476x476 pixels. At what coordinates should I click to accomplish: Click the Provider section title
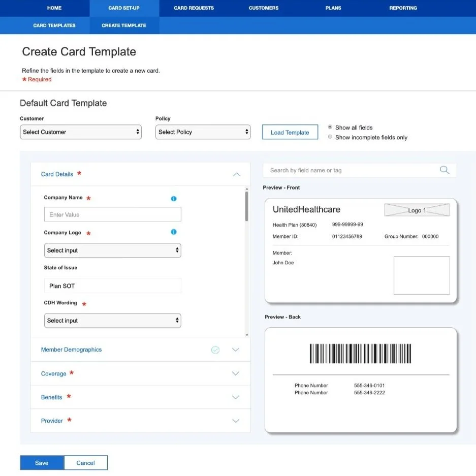coord(52,421)
